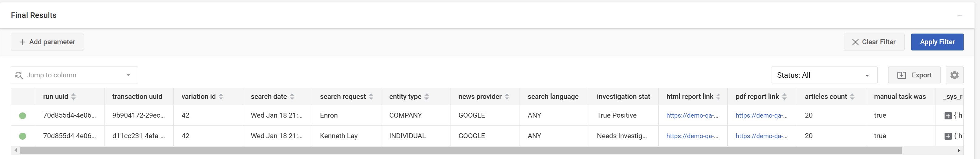Sort by articles count column arrows
The height and width of the screenshot is (159, 980).
pos(852,97)
